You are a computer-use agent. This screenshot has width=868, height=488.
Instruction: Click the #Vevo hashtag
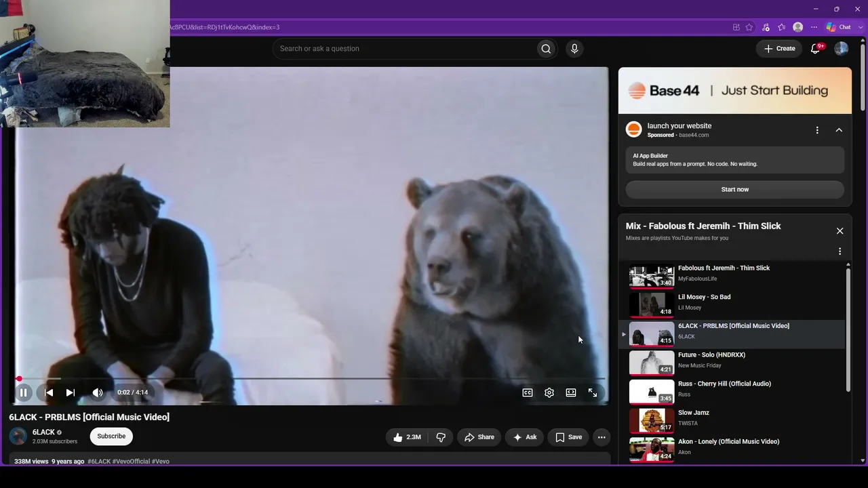[x=161, y=462]
